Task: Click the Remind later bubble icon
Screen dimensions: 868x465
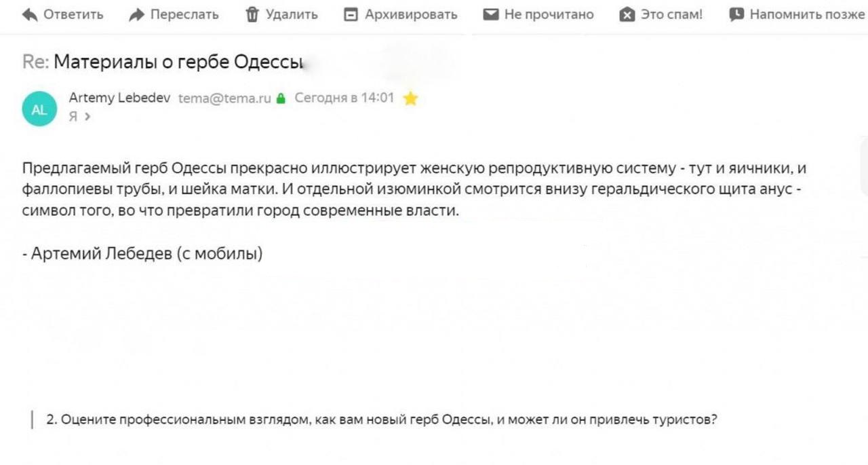Action: [736, 14]
